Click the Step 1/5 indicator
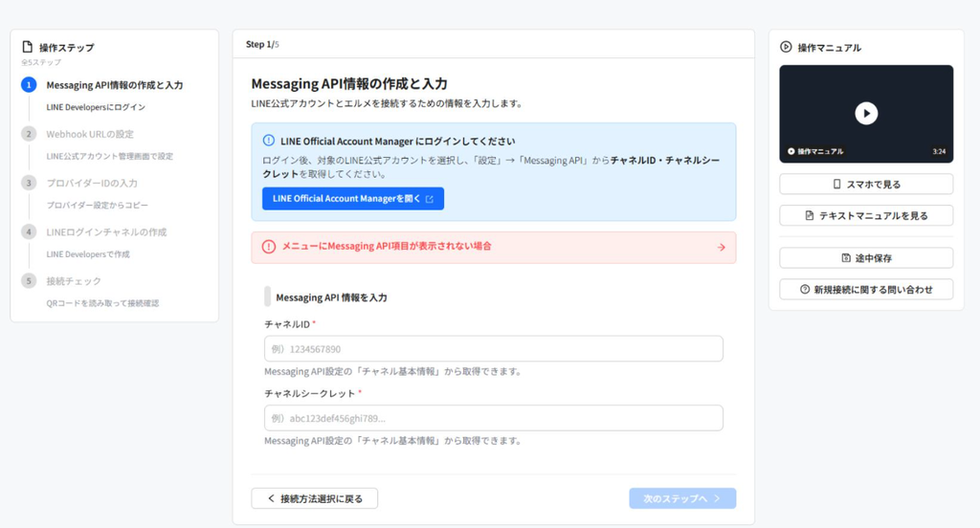 (262, 44)
